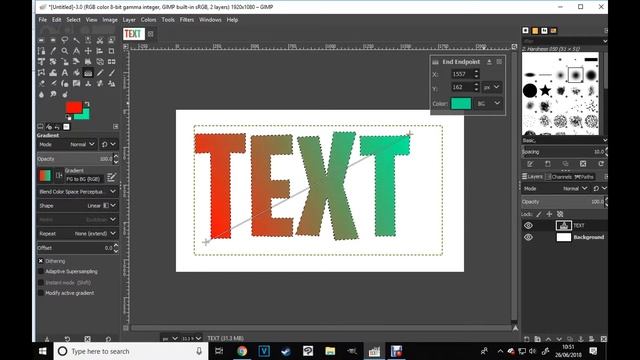640x360 pixels.
Task: Select the Dodge/Burn tool
Action: click(64, 94)
